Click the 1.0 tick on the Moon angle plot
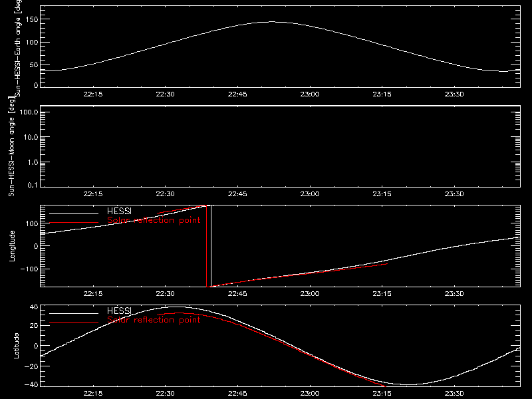 [33, 162]
